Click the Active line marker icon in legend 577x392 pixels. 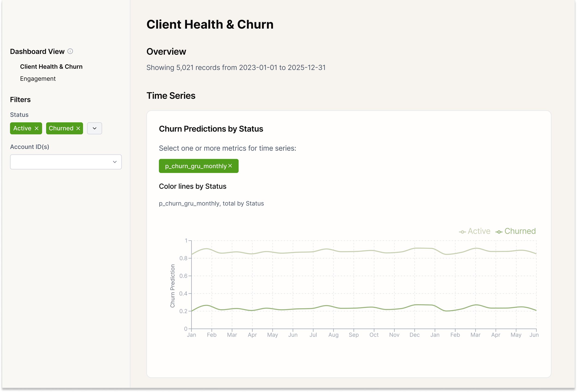pyautogui.click(x=462, y=232)
